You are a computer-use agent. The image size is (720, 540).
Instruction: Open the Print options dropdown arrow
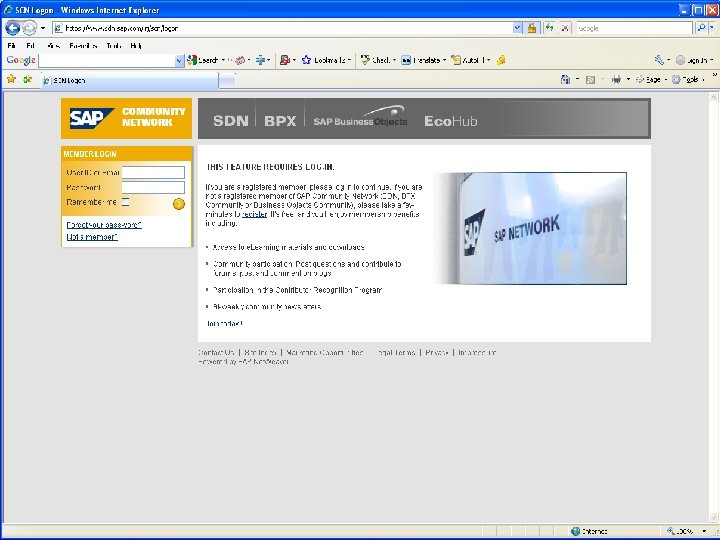point(628,80)
